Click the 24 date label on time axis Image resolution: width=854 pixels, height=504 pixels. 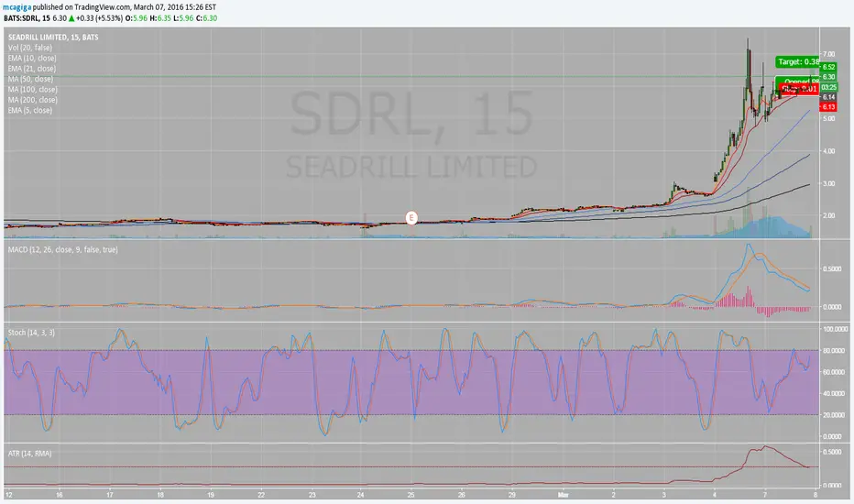click(360, 495)
